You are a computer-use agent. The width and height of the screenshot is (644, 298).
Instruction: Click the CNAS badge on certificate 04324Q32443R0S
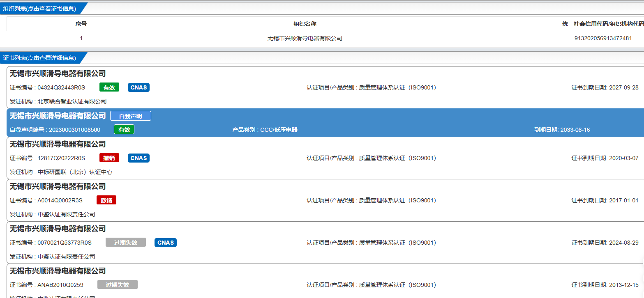coord(138,87)
